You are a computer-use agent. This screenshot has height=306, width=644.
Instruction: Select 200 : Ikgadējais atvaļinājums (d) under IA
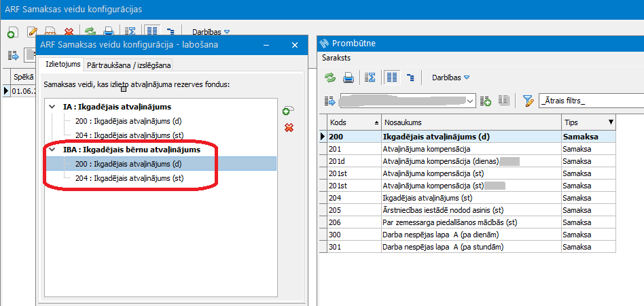(x=128, y=121)
